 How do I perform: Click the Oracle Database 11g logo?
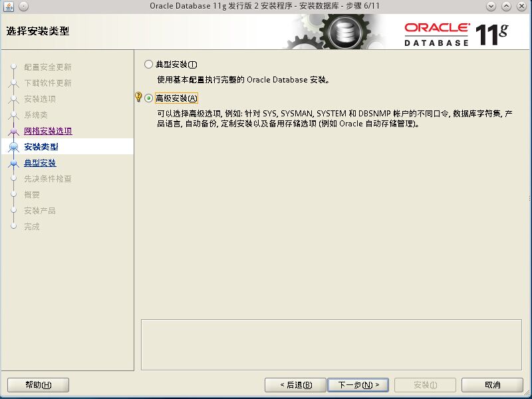click(456, 35)
